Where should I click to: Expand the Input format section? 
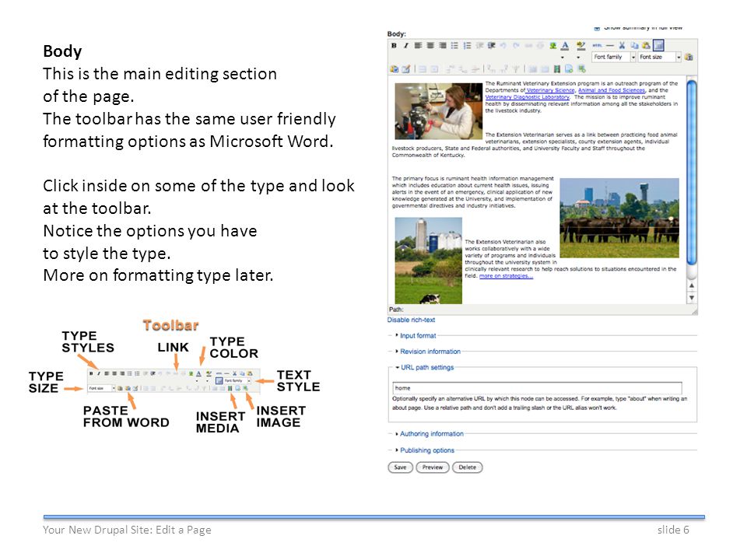418,336
